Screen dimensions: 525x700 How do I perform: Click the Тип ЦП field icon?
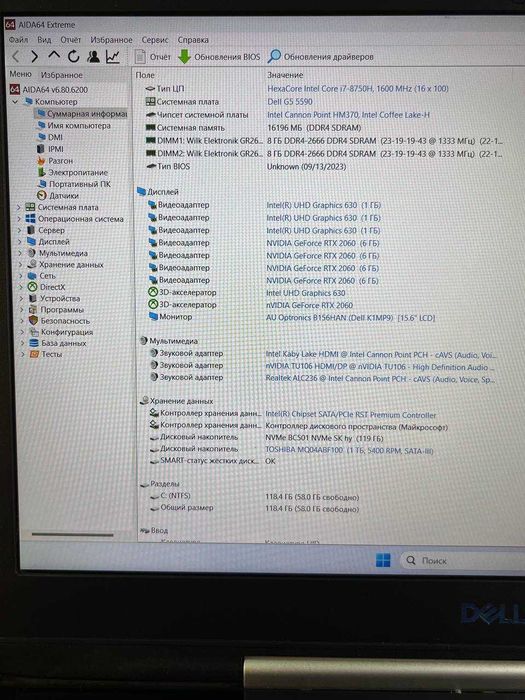pos(150,89)
